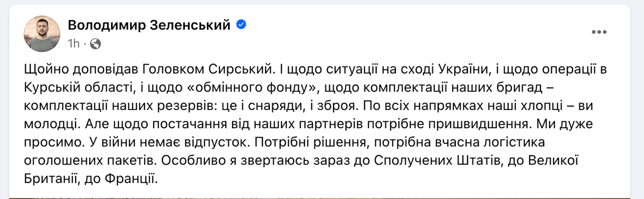
Task: Click the globe public-audience icon
Action: 95,44
